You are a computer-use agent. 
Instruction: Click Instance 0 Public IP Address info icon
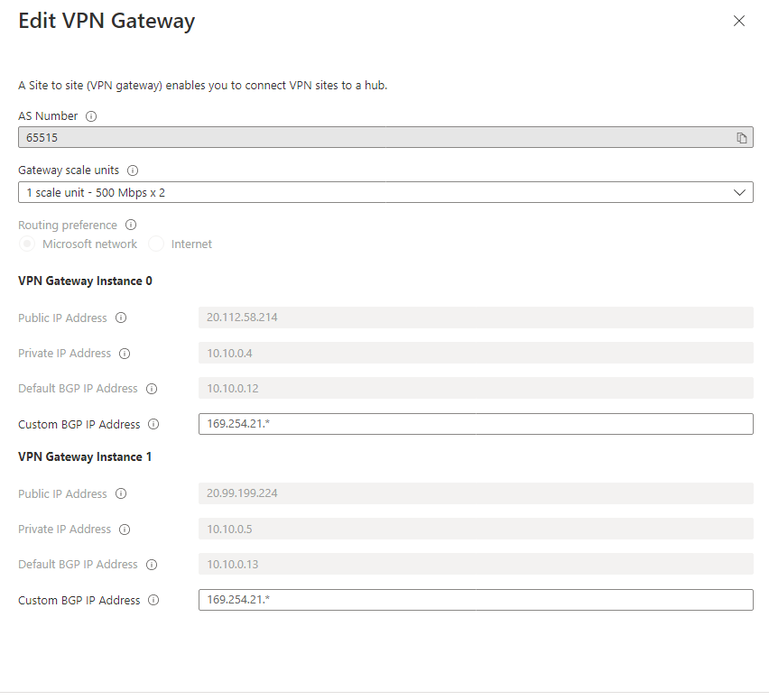[121, 318]
